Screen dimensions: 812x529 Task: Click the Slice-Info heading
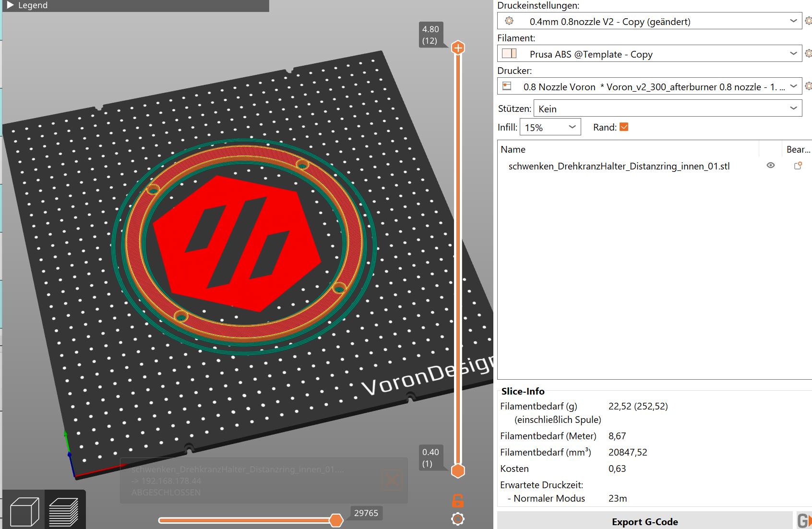[x=523, y=391]
